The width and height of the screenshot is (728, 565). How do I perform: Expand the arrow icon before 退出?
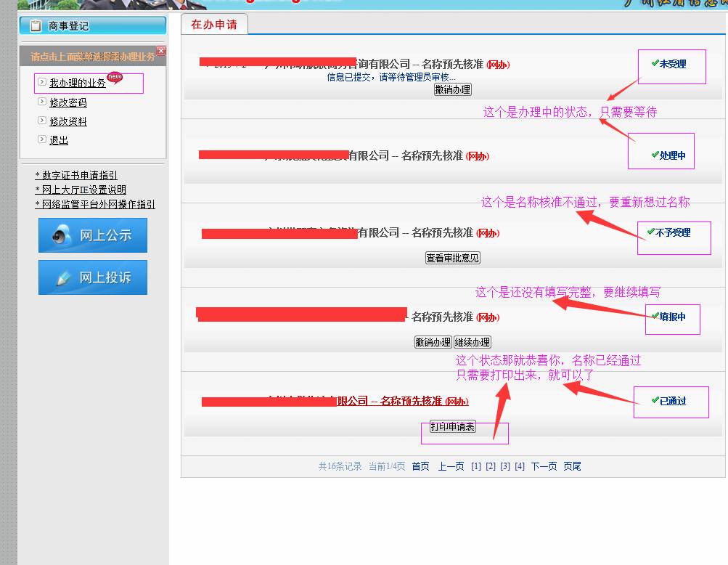pos(43,139)
